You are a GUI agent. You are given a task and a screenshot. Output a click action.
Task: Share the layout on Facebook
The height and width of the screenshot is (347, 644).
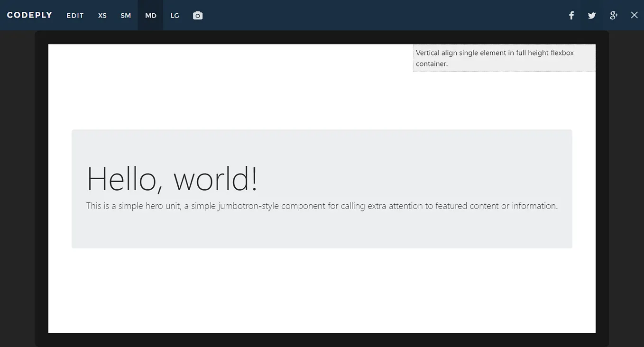tap(570, 14)
